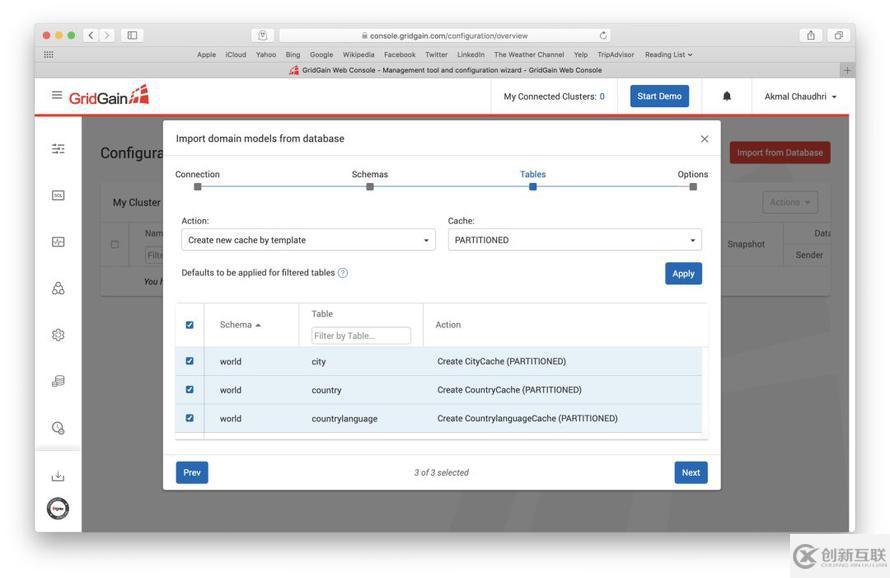The width and height of the screenshot is (890, 578).
Task: Open the clusters sidebar icon
Action: tap(58, 288)
